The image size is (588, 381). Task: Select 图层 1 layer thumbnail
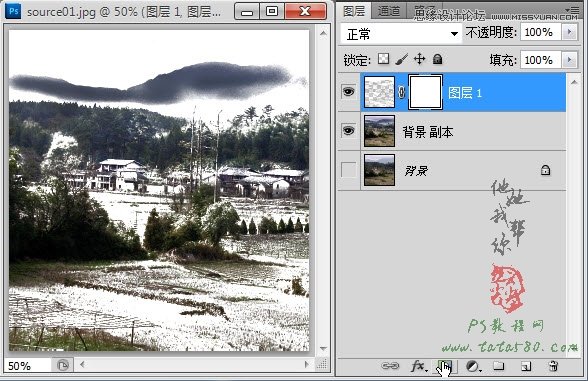380,92
